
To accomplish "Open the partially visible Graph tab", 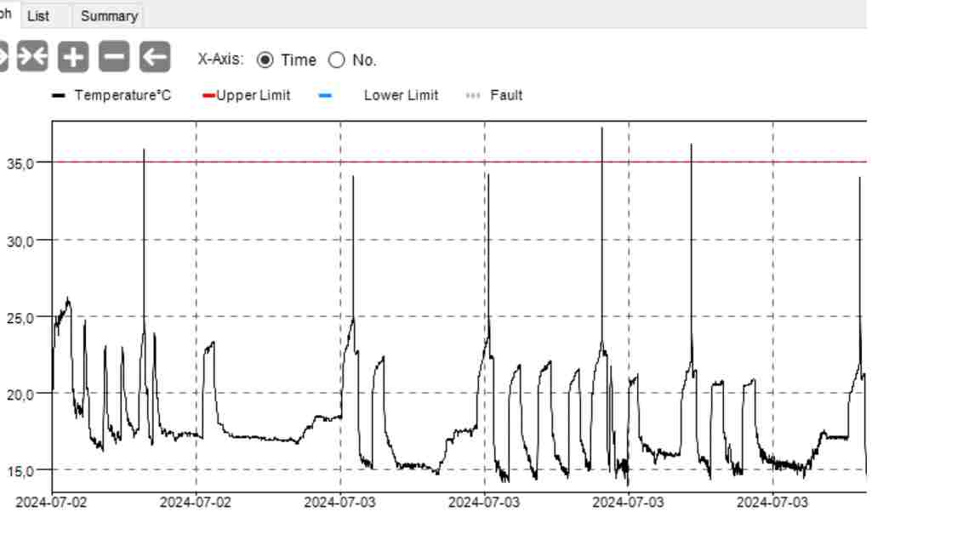I will [x=6, y=14].
